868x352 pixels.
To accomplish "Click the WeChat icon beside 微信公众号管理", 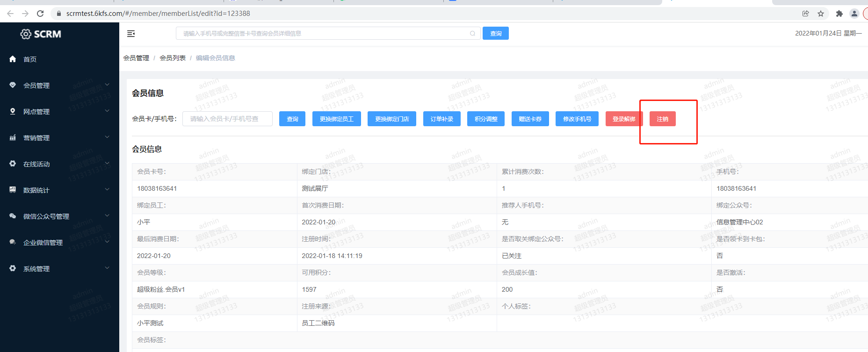I will pyautogui.click(x=13, y=216).
